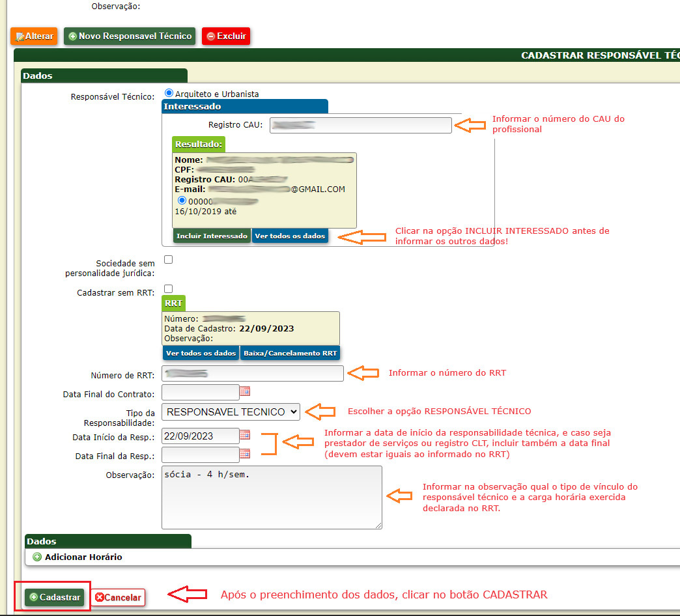Select the result registration radio button
This screenshot has width=680, height=616.
182,201
